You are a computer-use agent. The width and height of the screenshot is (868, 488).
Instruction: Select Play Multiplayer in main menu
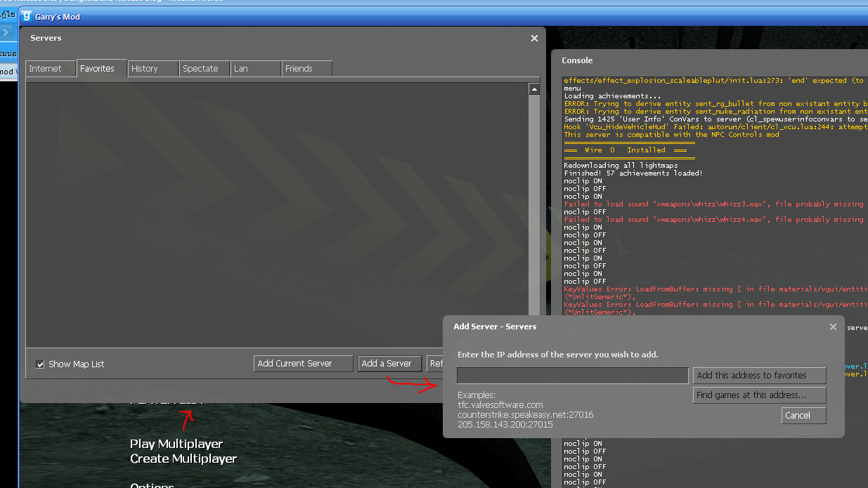(176, 444)
